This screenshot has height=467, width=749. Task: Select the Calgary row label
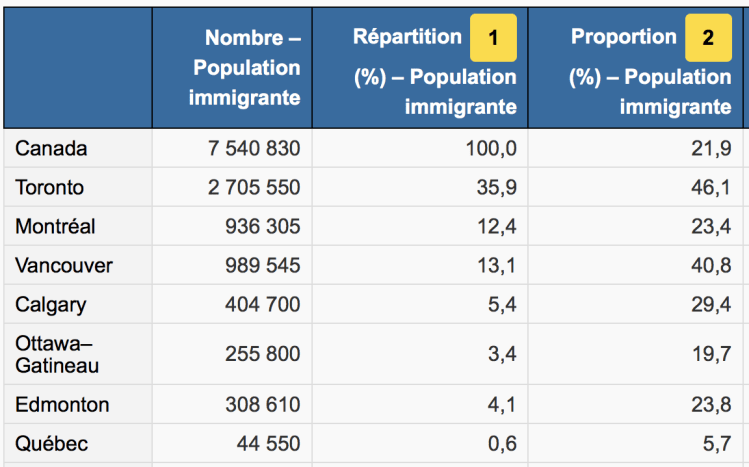(51, 304)
